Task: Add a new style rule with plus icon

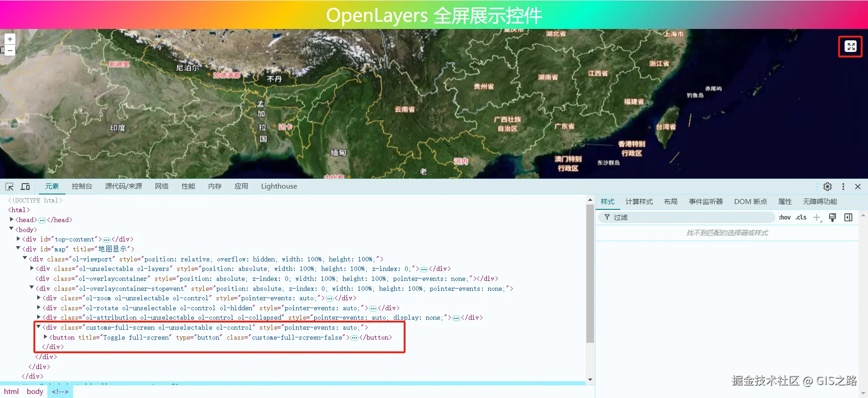Action: coord(817,218)
